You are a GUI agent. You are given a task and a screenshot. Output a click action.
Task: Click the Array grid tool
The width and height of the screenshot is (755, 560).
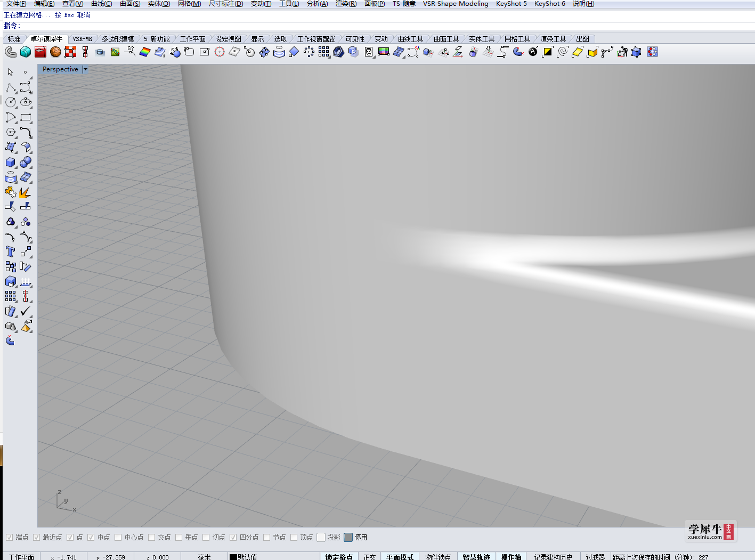[x=10, y=296]
